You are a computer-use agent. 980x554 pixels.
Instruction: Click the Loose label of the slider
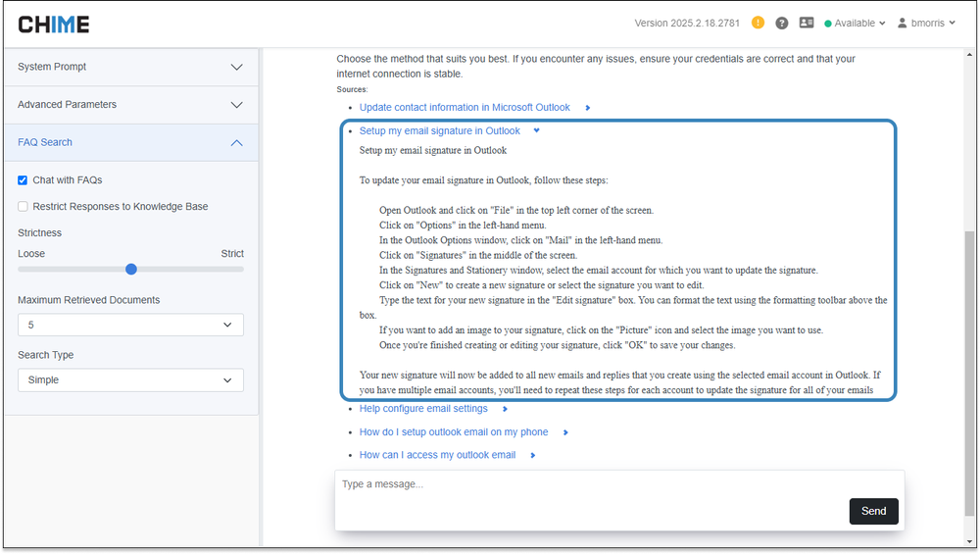[31, 254]
